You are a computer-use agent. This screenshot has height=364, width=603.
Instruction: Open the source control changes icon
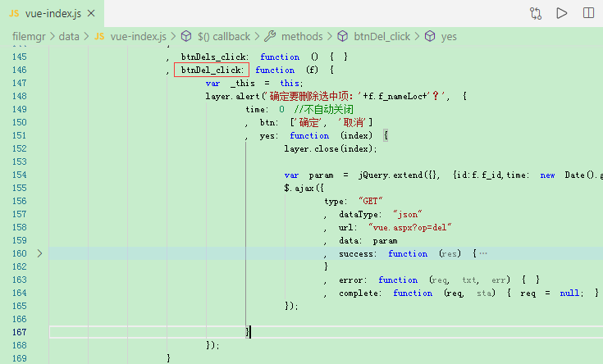pyautogui.click(x=536, y=13)
